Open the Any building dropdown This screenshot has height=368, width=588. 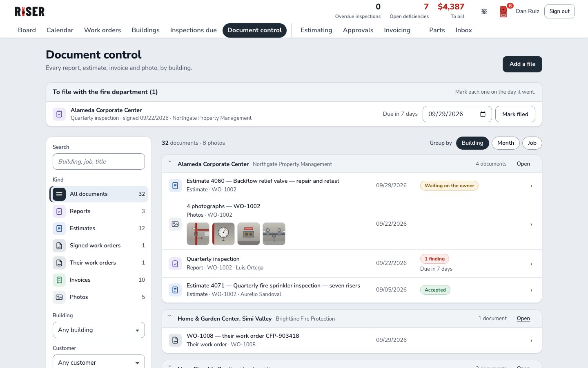[99, 330]
